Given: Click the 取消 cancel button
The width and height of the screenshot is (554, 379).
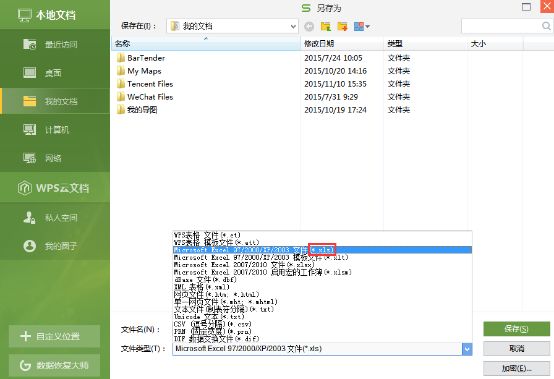Looking at the screenshot, I should 516,349.
